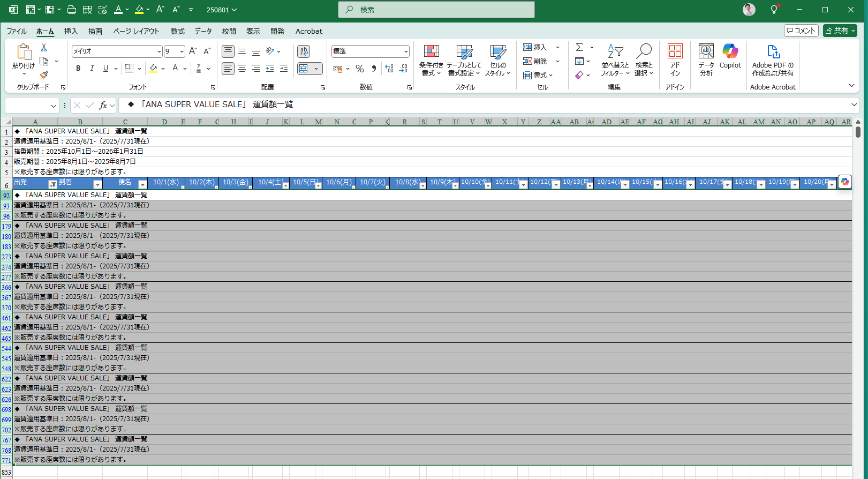This screenshot has width=868, height=479.
Task: Click the Increase Indent icon
Action: pyautogui.click(x=284, y=69)
